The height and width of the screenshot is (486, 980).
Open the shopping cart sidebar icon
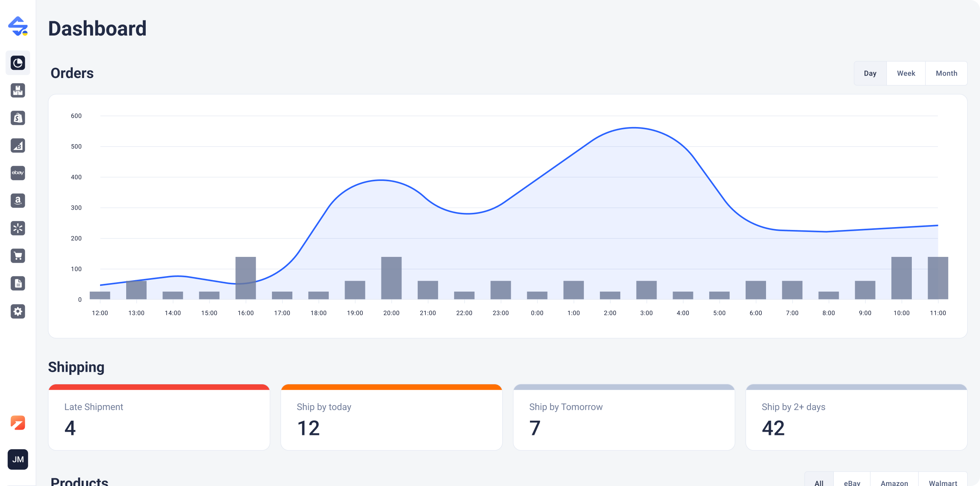click(18, 256)
